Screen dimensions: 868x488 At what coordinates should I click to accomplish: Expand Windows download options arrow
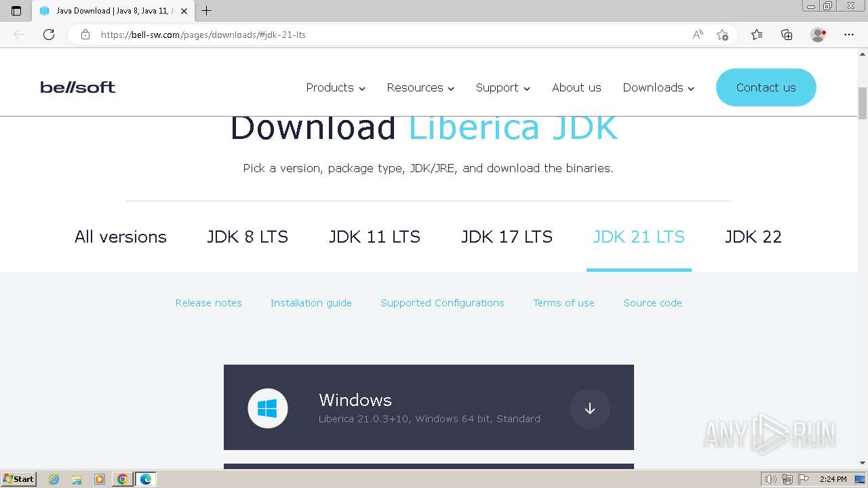point(590,408)
